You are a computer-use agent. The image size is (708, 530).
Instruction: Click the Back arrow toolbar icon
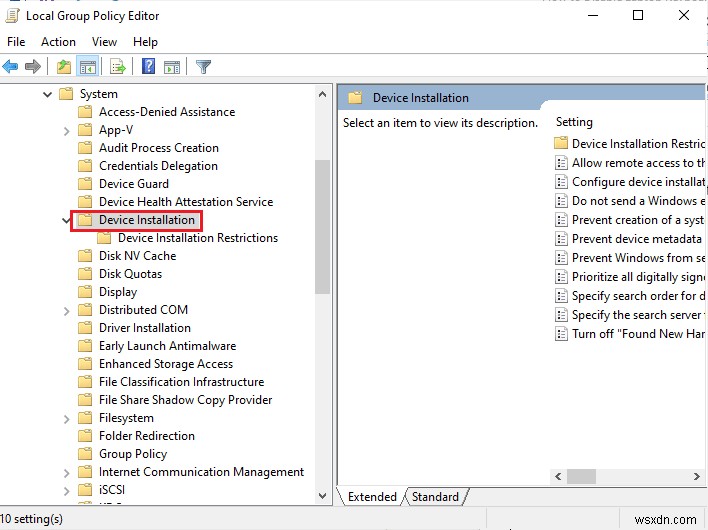pyautogui.click(x=11, y=67)
